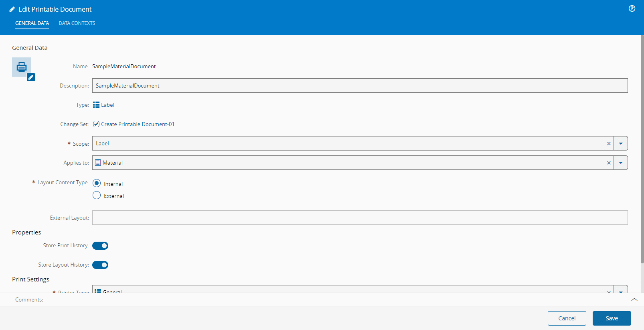This screenshot has width=644, height=330.
Task: Click the Save button
Action: pos(612,318)
